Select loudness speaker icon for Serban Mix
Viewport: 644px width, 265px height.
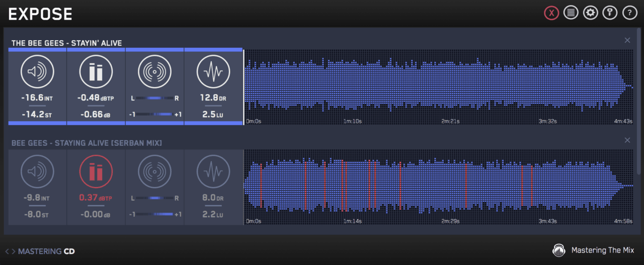[38, 172]
